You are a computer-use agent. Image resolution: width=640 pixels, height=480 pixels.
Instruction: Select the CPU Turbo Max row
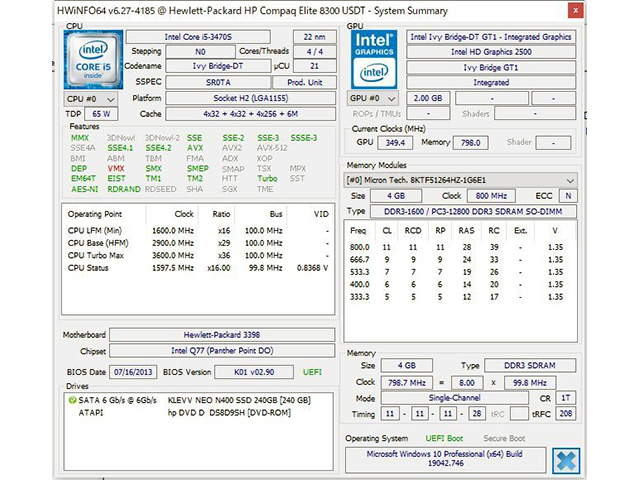(198, 255)
